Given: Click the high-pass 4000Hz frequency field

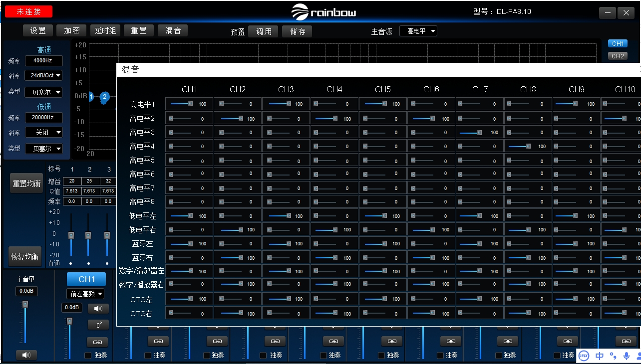Looking at the screenshot, I should pyautogui.click(x=44, y=61).
